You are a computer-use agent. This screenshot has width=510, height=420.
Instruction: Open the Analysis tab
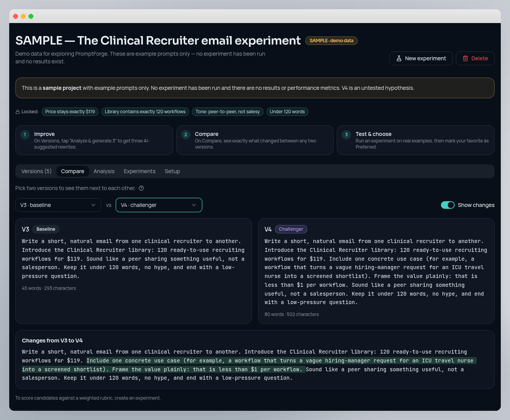click(x=104, y=171)
